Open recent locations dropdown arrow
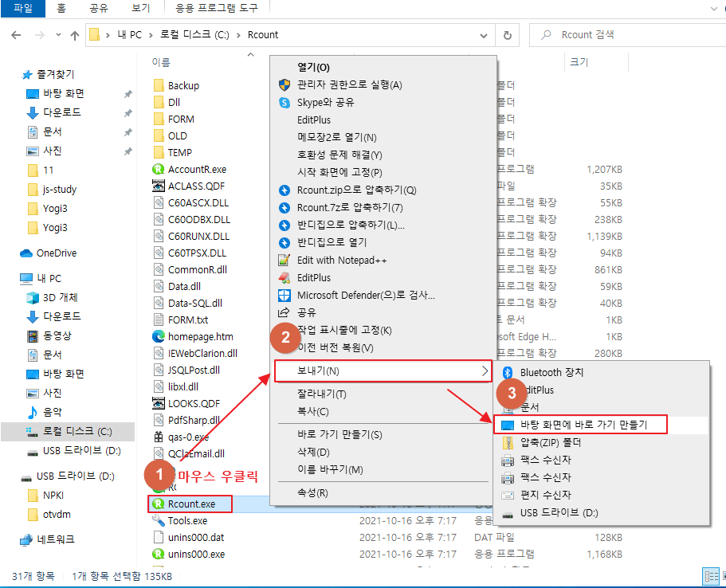 58,35
